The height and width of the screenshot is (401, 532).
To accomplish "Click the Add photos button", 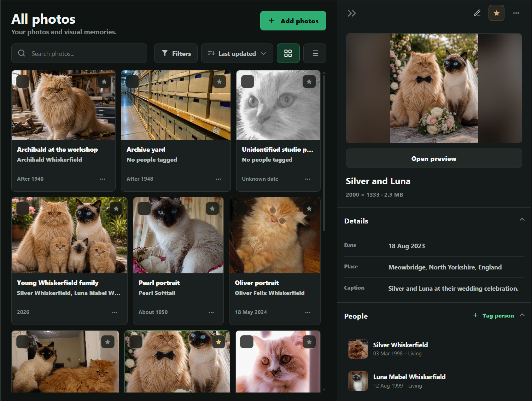I will click(293, 21).
